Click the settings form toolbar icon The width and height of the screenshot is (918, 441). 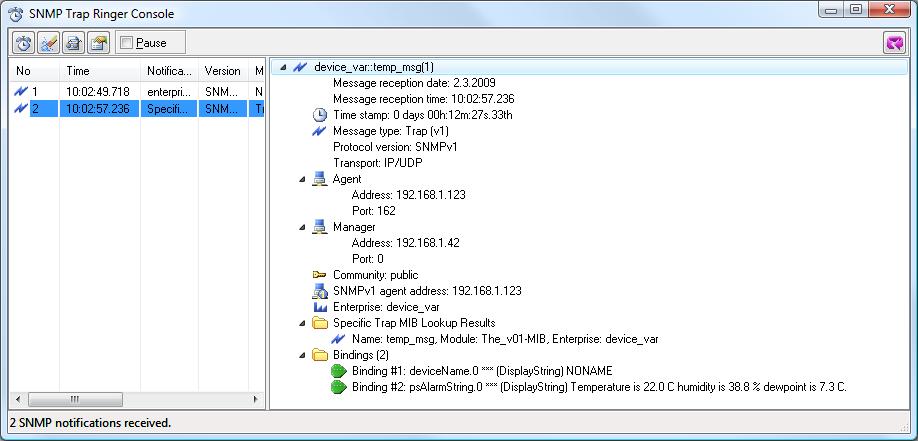click(99, 43)
